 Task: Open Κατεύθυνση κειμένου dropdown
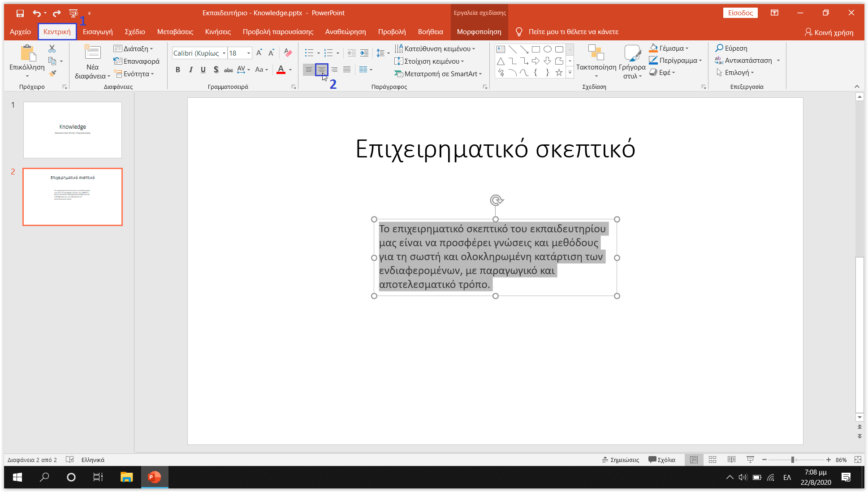pos(435,48)
